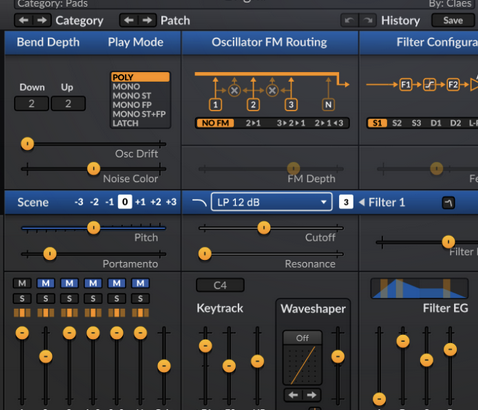Save the current patch

tap(453, 20)
